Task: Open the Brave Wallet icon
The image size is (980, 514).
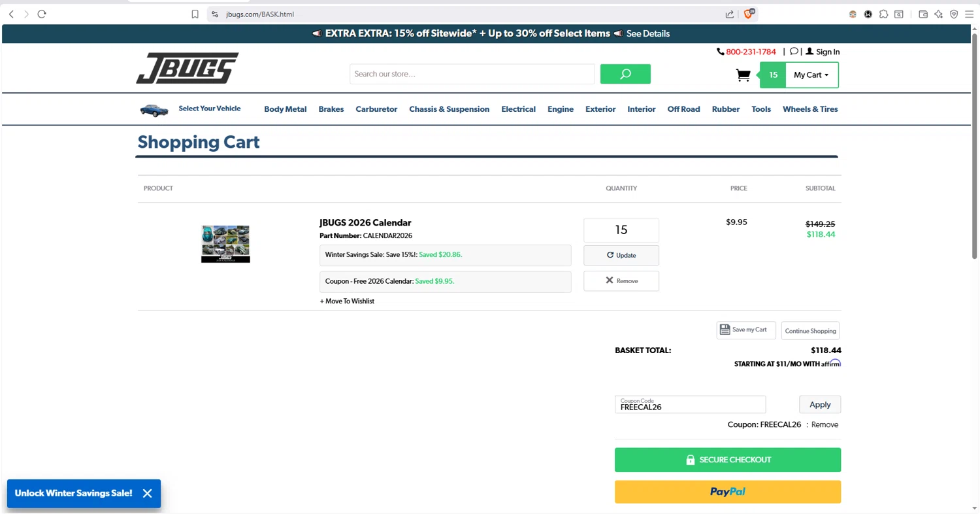Action: [923, 14]
